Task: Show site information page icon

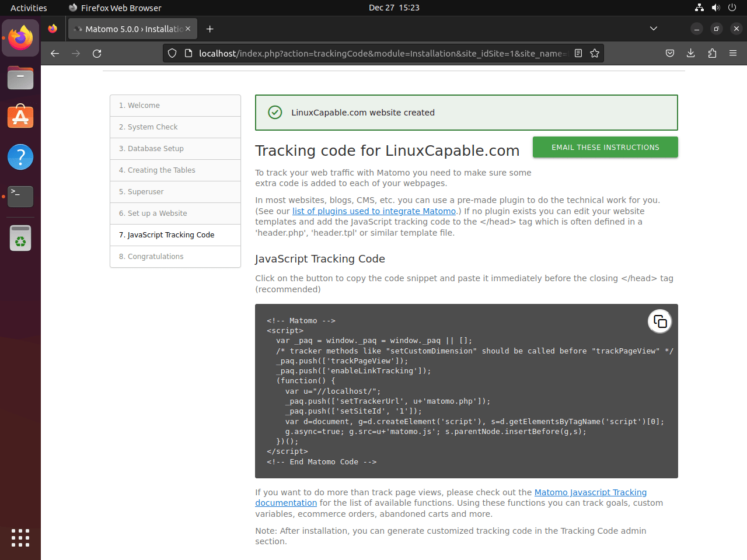Action: pyautogui.click(x=188, y=53)
